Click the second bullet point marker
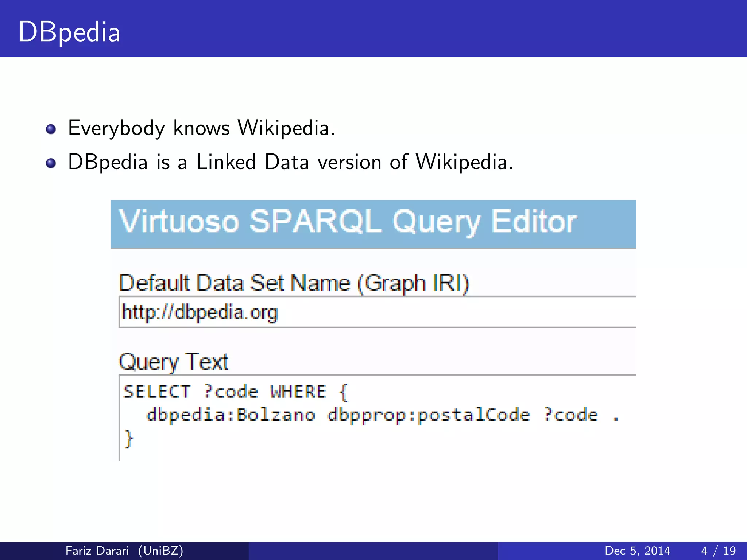 (x=51, y=163)
